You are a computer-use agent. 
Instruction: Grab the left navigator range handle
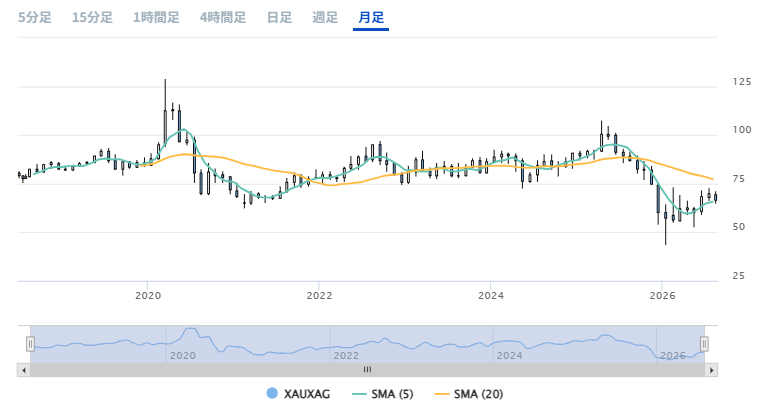coord(30,344)
